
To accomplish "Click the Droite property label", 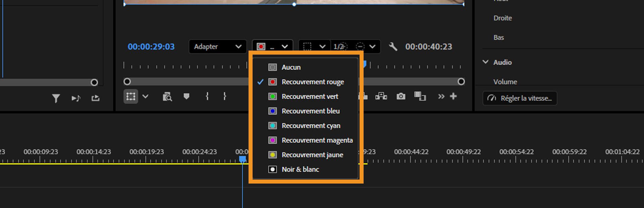I will 502,18.
